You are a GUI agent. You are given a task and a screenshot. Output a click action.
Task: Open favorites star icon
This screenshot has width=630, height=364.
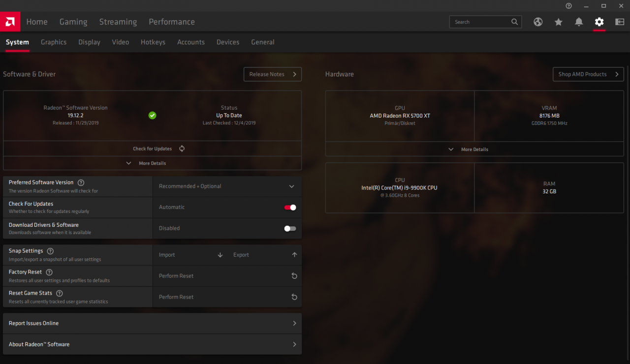point(558,22)
